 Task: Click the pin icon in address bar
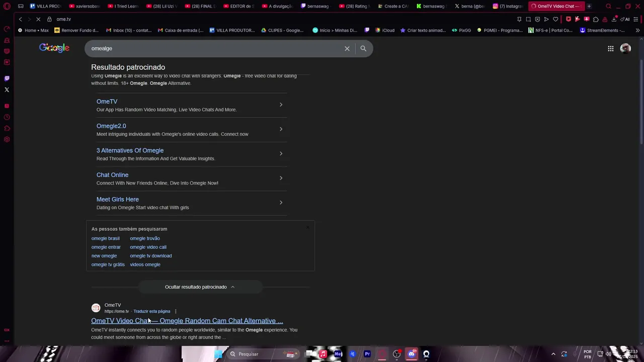click(x=519, y=19)
